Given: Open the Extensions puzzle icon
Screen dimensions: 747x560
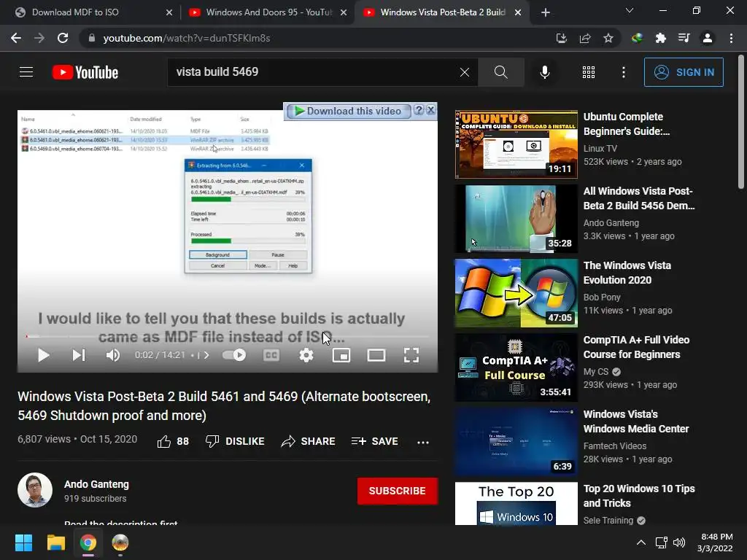Looking at the screenshot, I should (661, 38).
